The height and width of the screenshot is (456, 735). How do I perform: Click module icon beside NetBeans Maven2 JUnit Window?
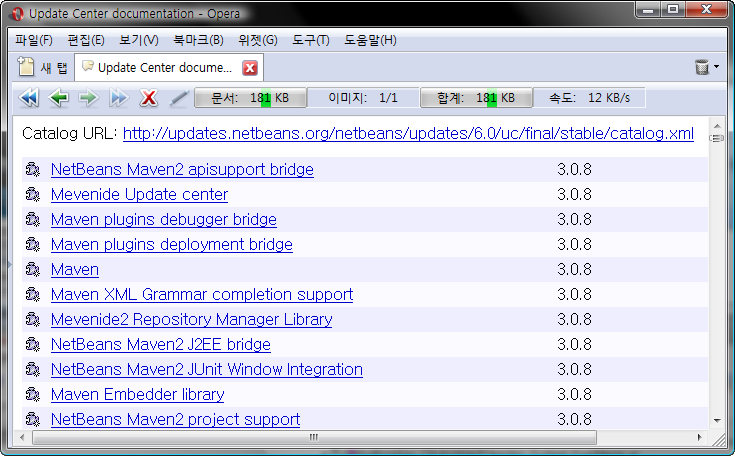(33, 369)
